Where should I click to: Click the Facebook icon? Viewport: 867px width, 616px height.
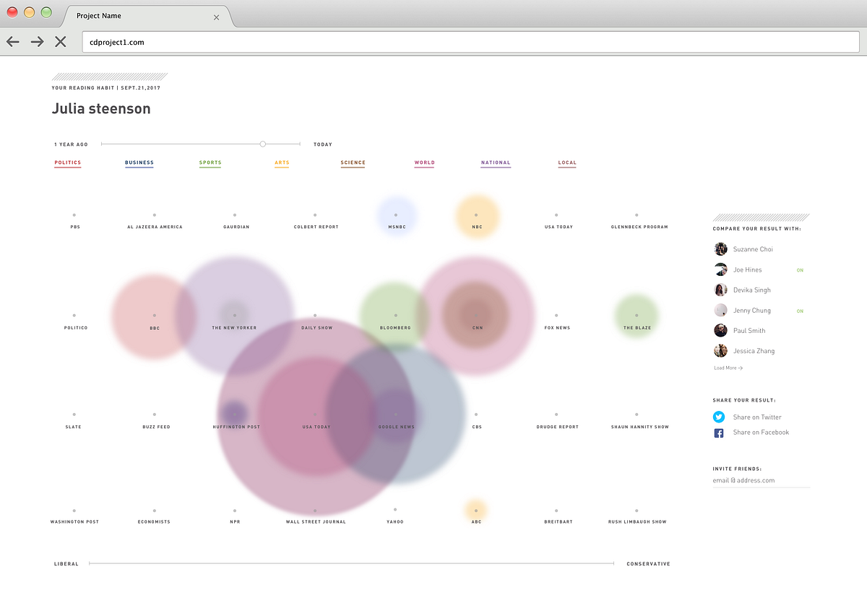pyautogui.click(x=719, y=433)
